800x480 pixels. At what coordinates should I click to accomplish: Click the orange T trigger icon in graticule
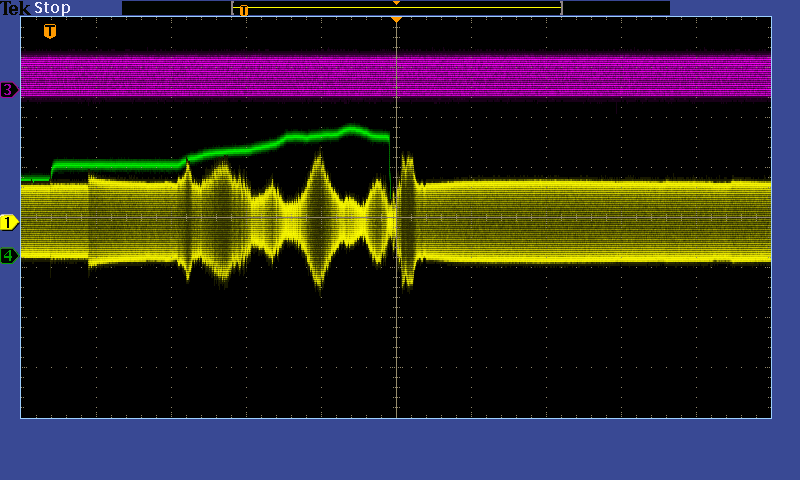50,32
